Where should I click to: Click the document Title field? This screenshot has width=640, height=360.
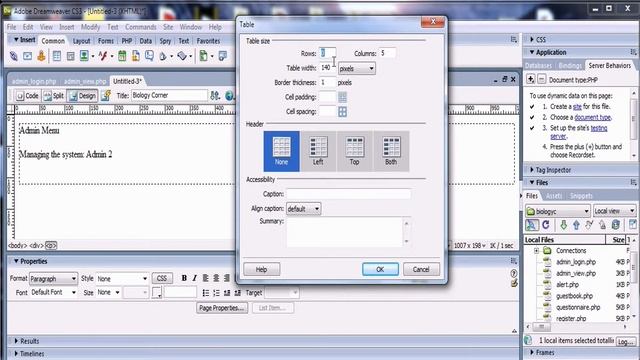[169, 96]
